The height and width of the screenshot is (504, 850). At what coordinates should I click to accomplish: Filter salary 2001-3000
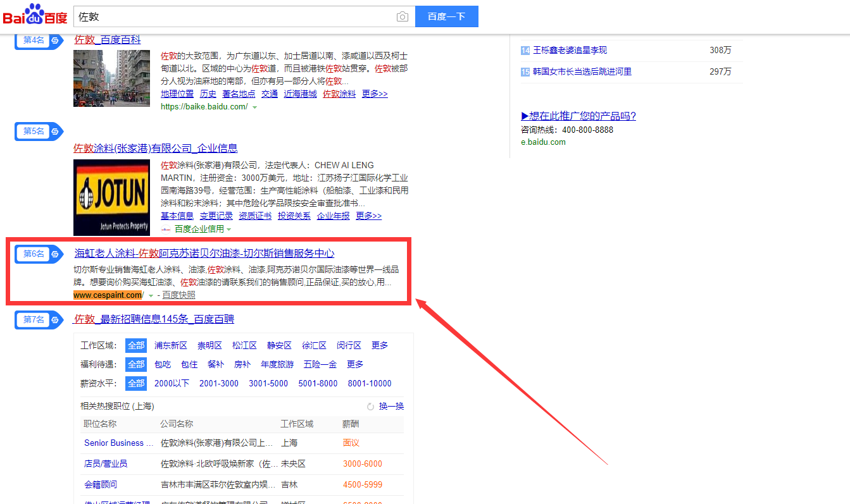pyautogui.click(x=219, y=383)
